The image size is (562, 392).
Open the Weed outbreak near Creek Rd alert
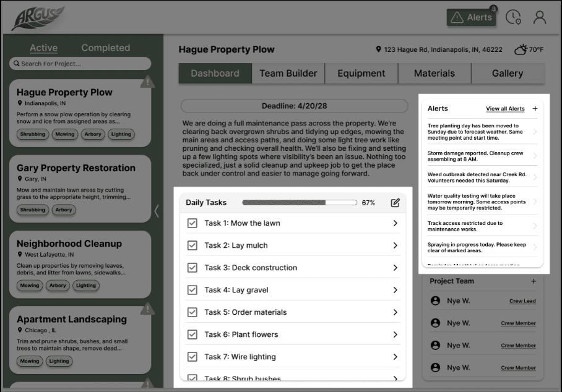click(x=482, y=177)
